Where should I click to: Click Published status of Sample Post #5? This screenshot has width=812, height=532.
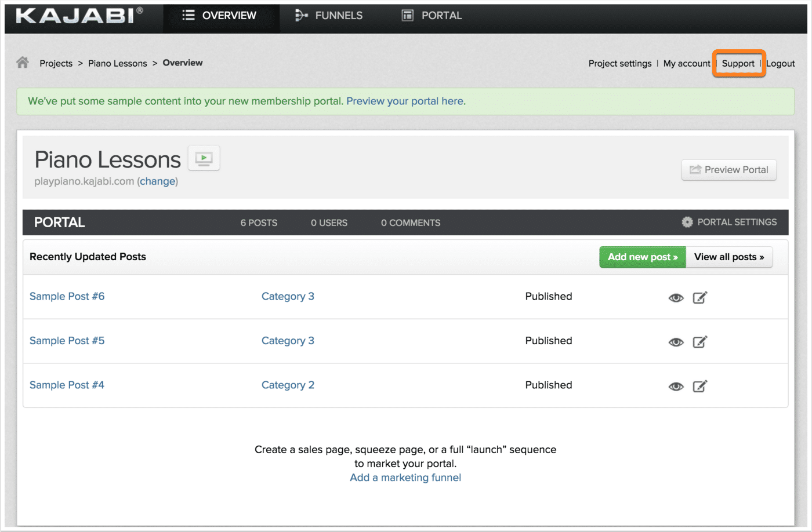pos(549,341)
